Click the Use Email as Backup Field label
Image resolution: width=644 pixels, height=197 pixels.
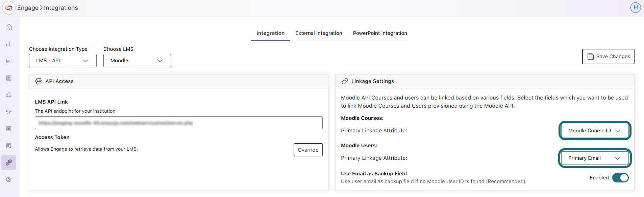(374, 174)
